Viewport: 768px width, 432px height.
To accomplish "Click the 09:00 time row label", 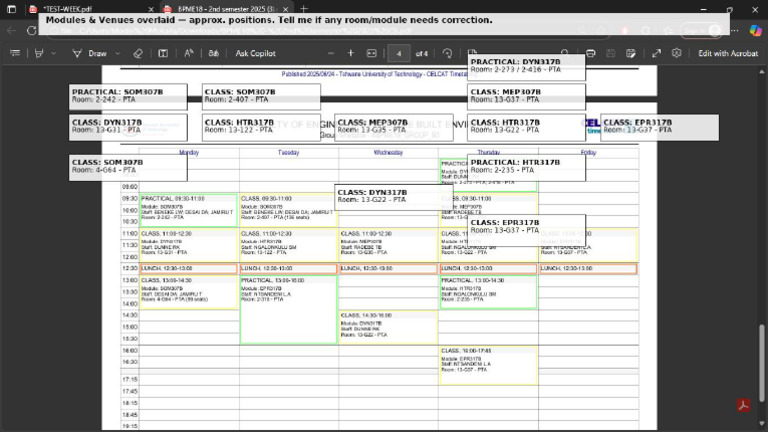I will point(130,187).
